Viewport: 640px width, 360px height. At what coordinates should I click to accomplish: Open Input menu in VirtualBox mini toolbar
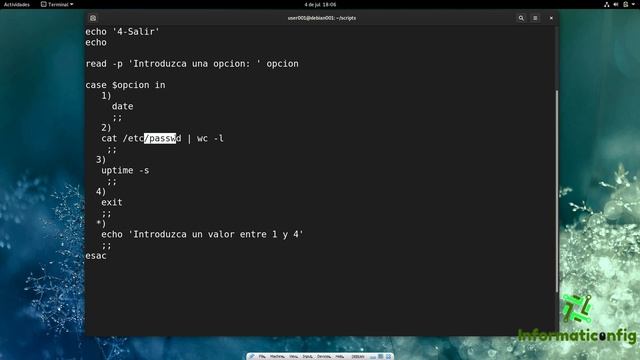[x=307, y=357]
